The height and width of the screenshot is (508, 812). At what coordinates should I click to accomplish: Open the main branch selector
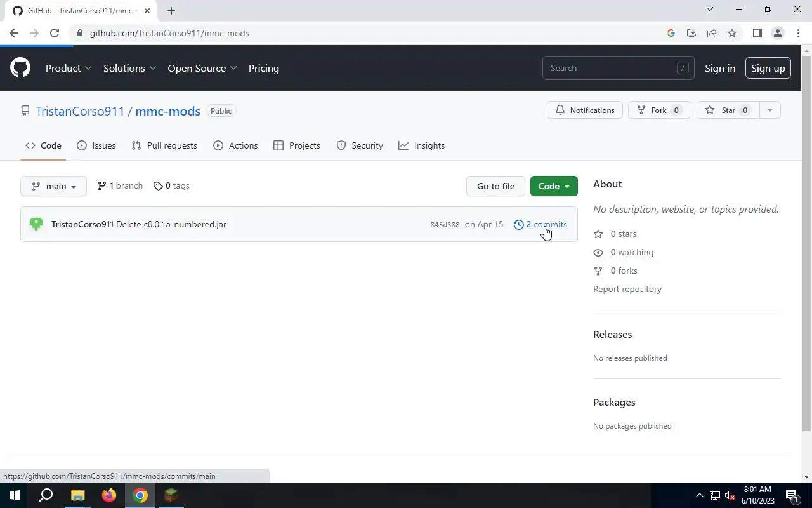click(x=54, y=186)
